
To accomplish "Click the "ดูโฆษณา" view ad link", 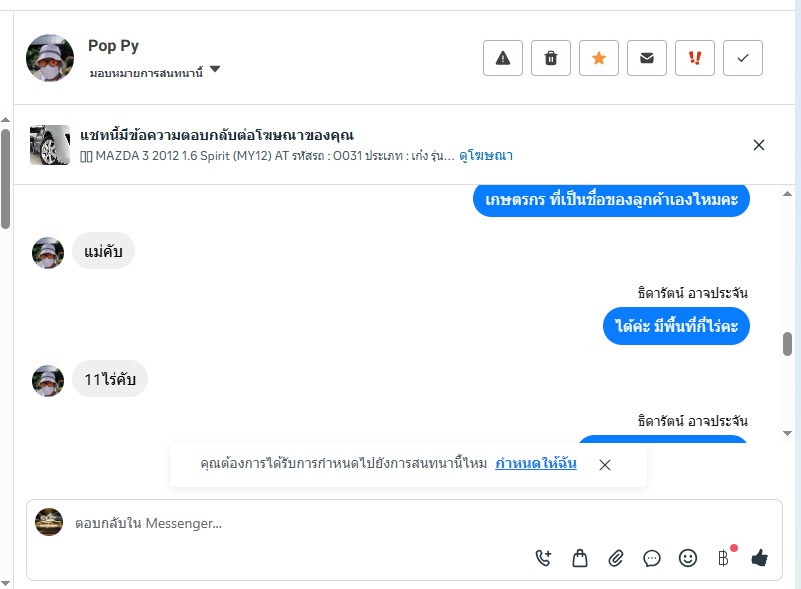I will [x=486, y=156].
